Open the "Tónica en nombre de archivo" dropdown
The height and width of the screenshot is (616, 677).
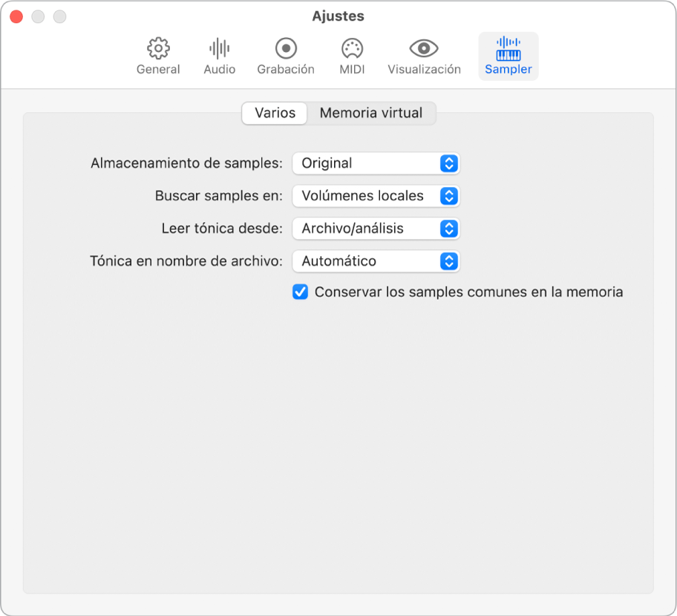point(376,261)
